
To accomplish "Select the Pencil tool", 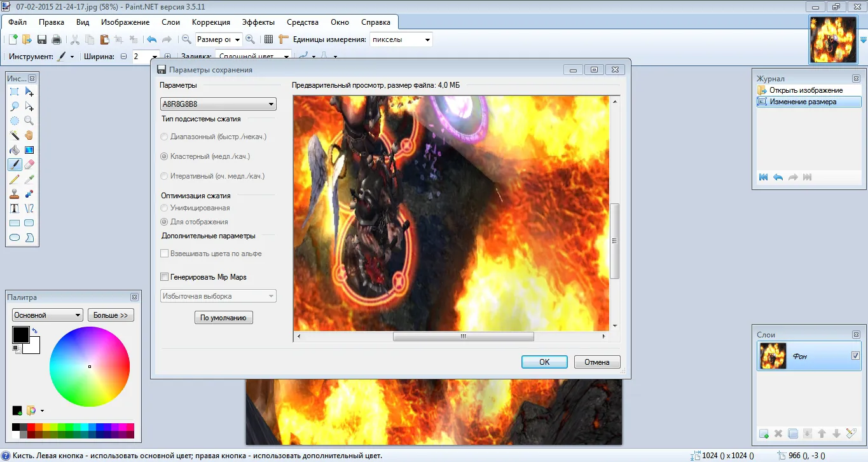I will click(14, 179).
